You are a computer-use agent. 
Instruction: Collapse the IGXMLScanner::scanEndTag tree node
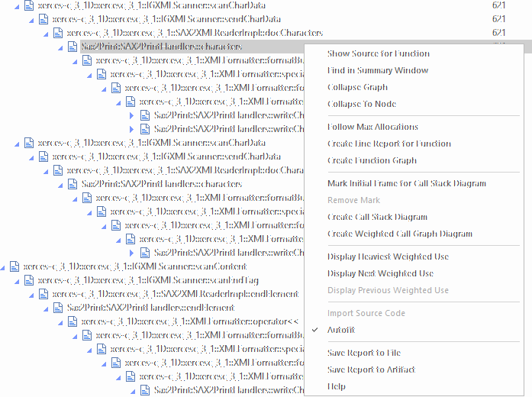click(x=18, y=280)
